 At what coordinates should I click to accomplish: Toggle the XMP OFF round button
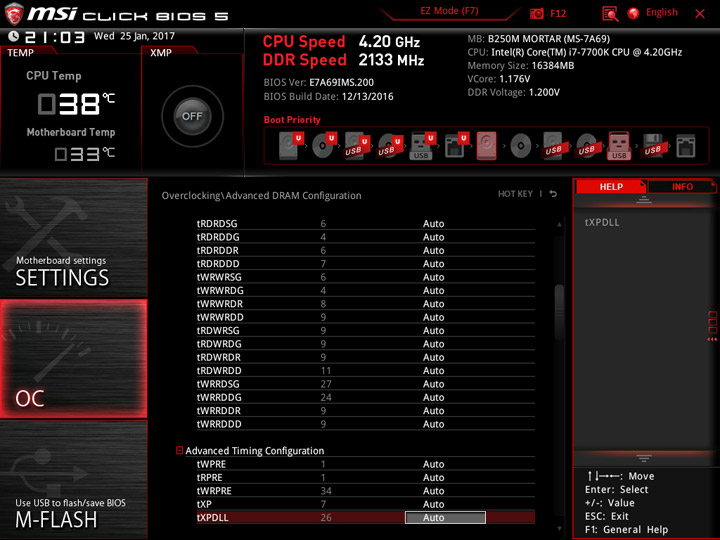pos(192,116)
